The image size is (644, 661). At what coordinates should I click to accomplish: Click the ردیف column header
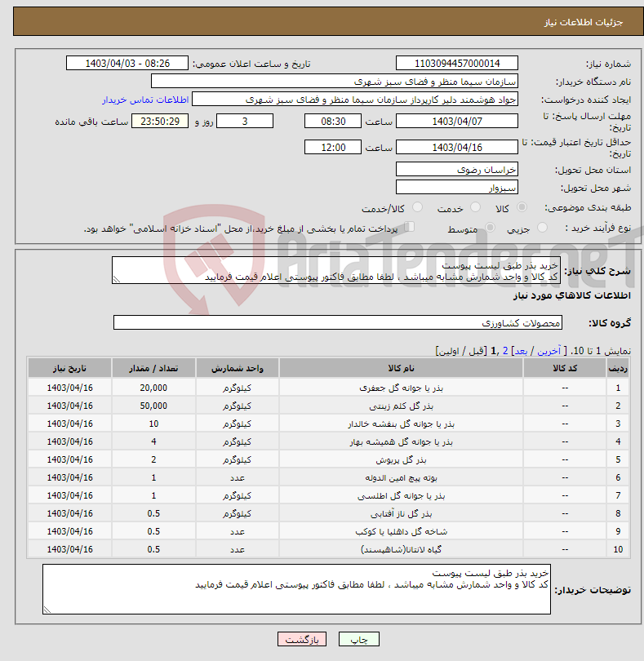click(x=618, y=368)
